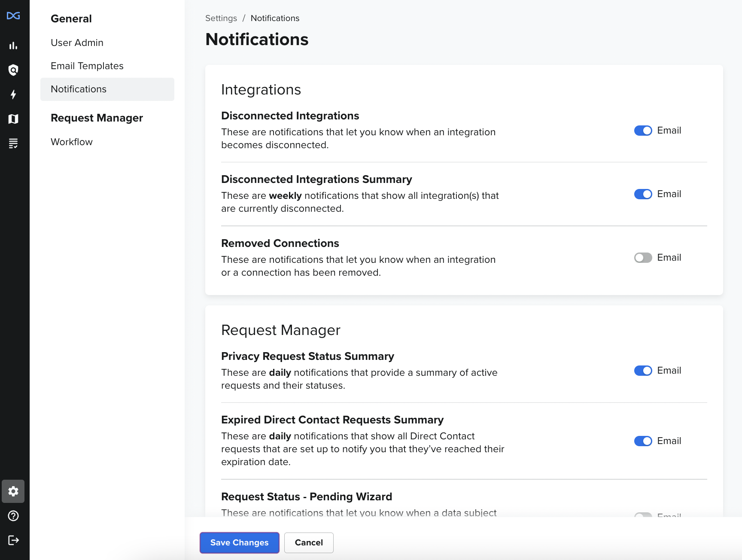Enable Removed Connections email toggle
The height and width of the screenshot is (560, 742).
pyautogui.click(x=643, y=258)
